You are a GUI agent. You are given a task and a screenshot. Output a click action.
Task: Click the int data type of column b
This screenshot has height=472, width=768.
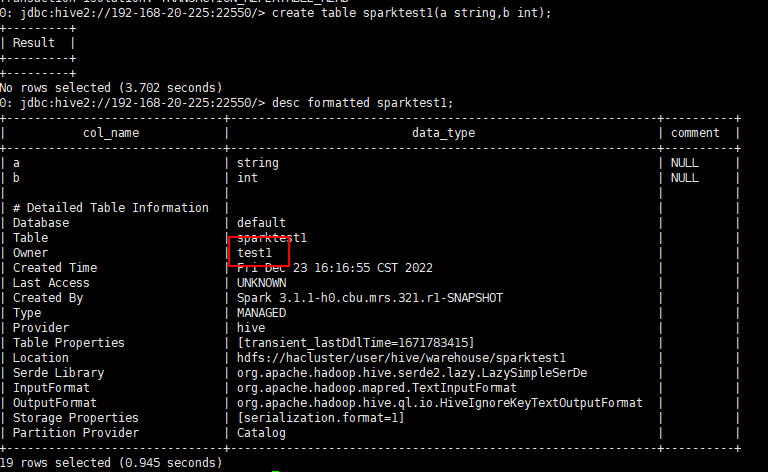(247, 178)
